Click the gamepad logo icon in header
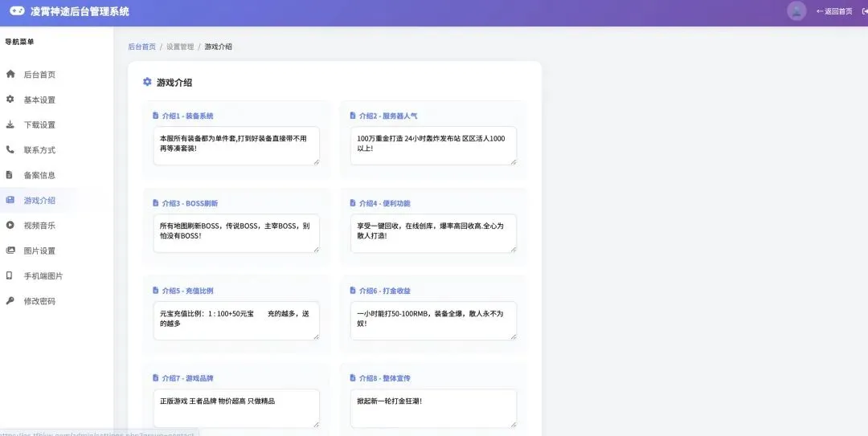This screenshot has height=436, width=868. [17, 10]
